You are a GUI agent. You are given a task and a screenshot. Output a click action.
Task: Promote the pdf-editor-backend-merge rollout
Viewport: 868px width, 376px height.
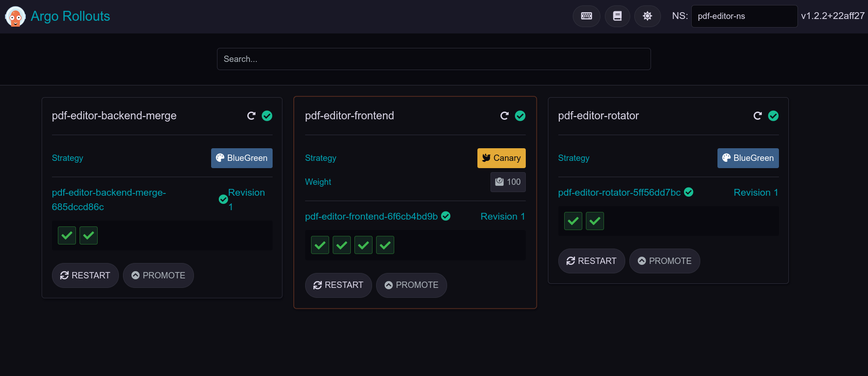pos(158,276)
